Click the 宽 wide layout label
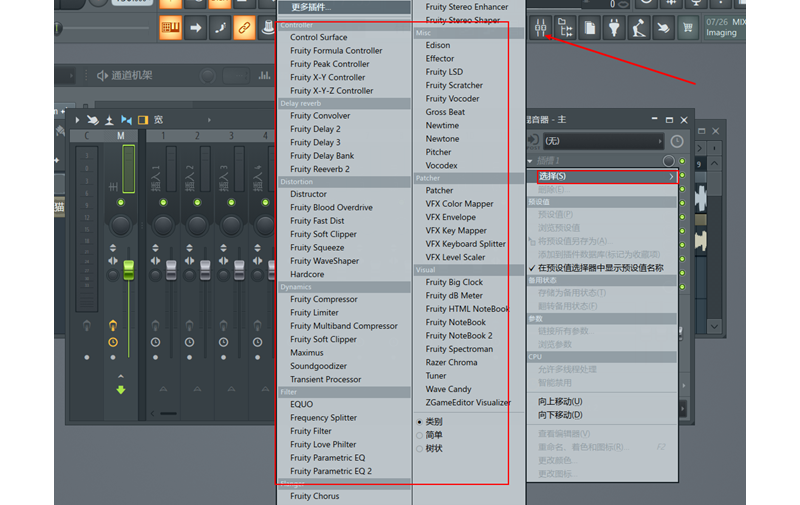The width and height of the screenshot is (800, 505). point(159,120)
